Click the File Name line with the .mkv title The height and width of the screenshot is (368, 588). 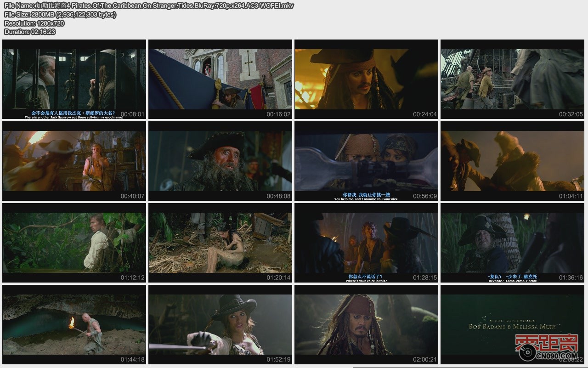[x=149, y=6]
